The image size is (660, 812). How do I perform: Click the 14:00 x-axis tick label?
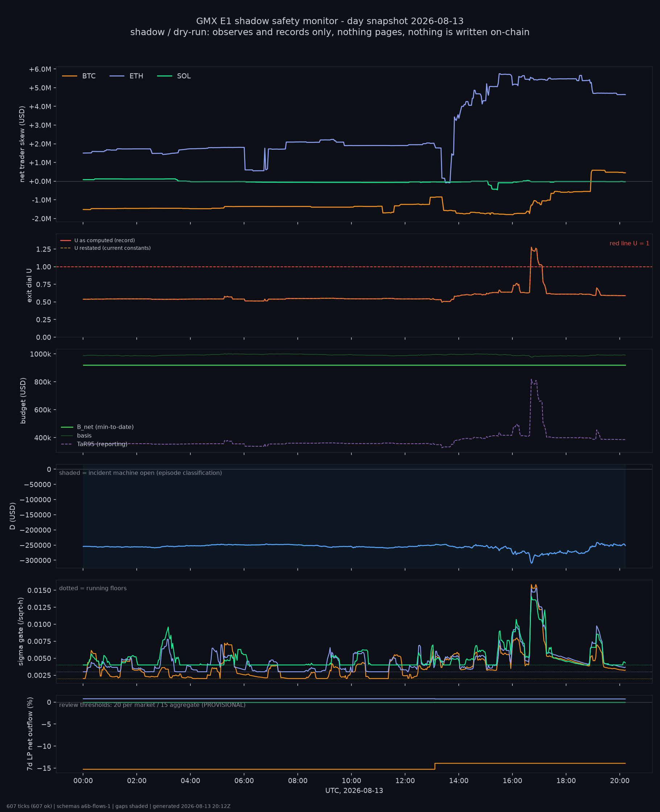pyautogui.click(x=458, y=781)
